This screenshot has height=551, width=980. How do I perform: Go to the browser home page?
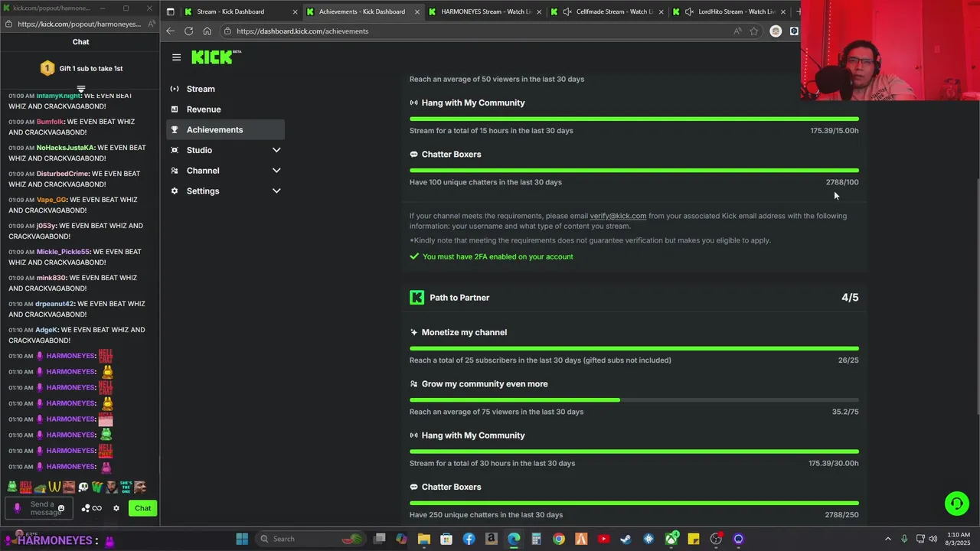(x=207, y=31)
